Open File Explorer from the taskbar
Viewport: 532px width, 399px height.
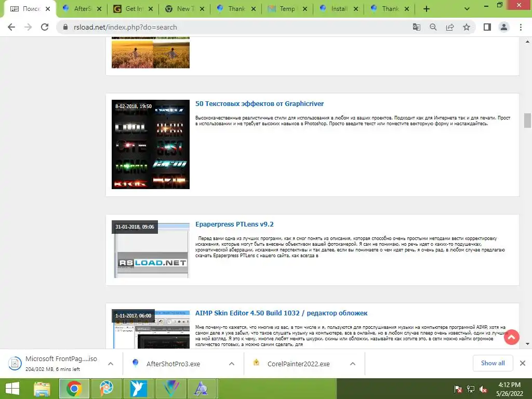click(x=42, y=389)
